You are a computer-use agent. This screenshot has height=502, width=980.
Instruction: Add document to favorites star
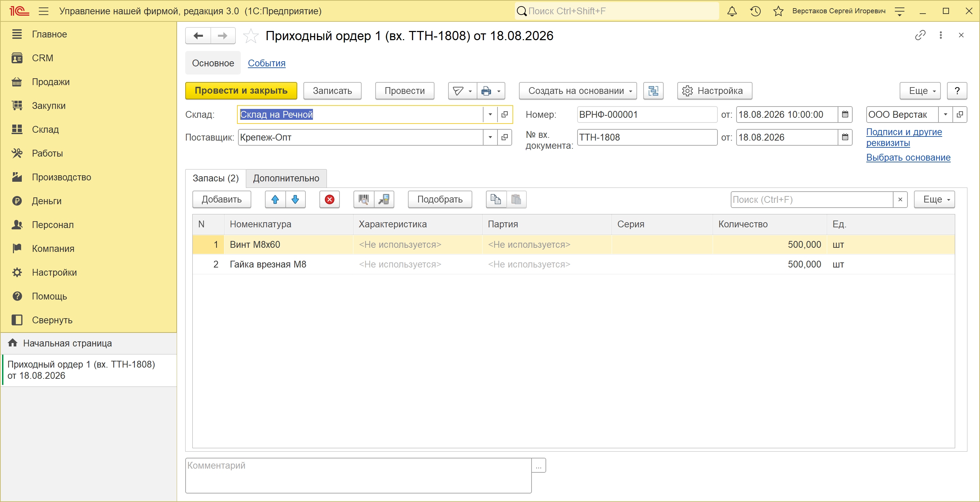click(x=251, y=36)
